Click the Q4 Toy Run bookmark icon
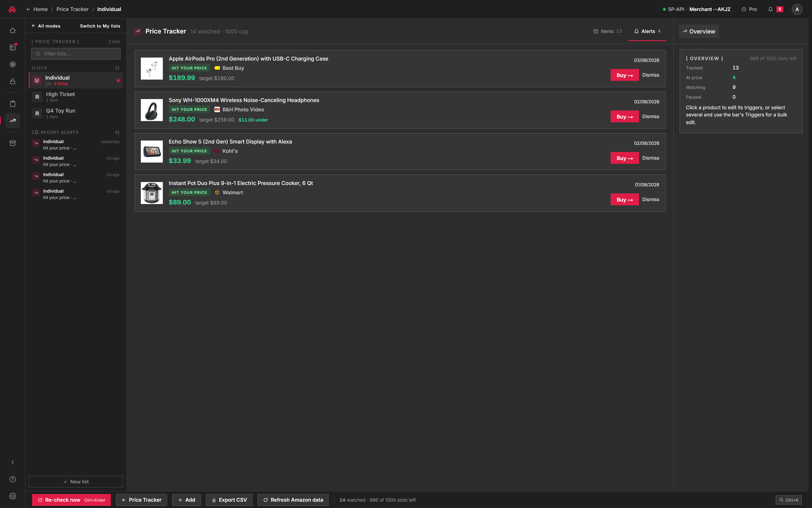The image size is (812, 508). (x=37, y=114)
